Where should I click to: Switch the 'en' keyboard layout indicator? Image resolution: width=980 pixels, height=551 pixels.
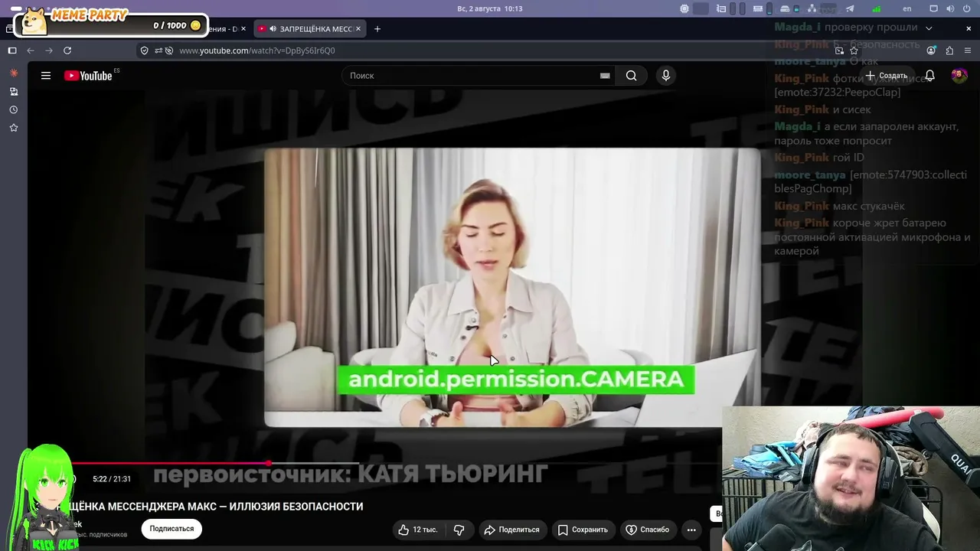pos(907,8)
